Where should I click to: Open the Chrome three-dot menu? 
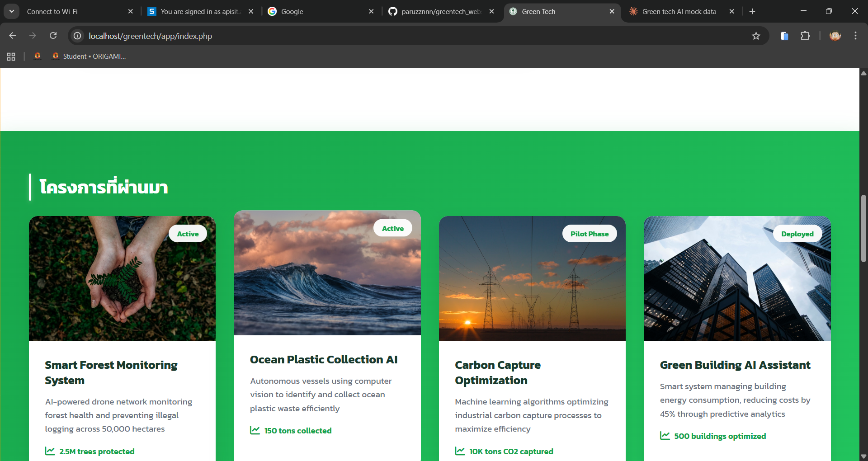click(855, 36)
